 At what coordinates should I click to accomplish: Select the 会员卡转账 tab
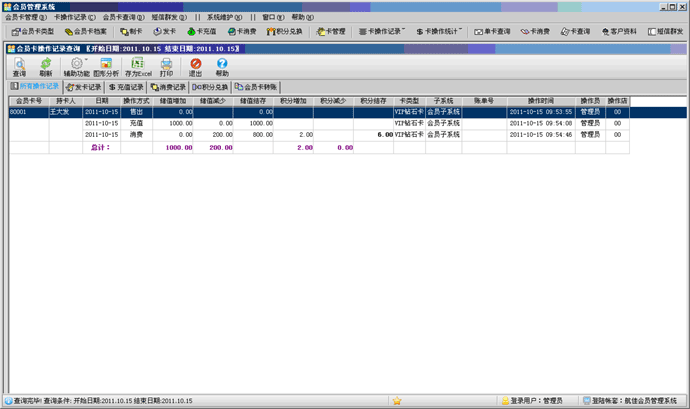pyautogui.click(x=258, y=87)
